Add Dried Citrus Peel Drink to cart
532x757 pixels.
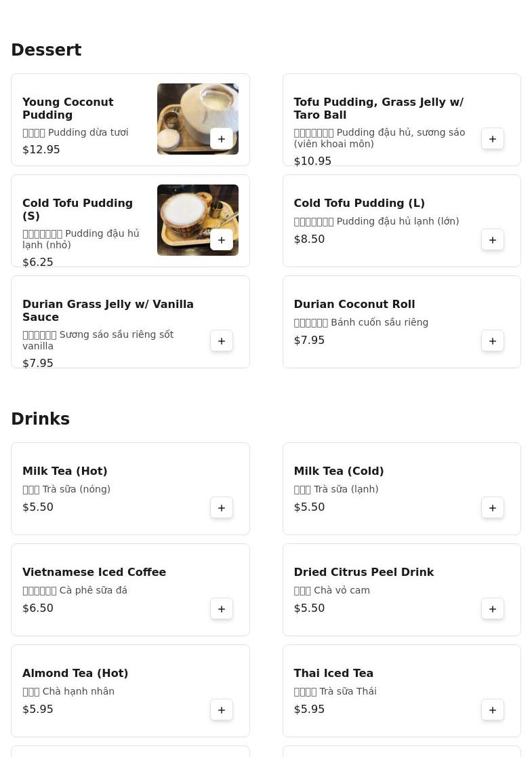493,608
